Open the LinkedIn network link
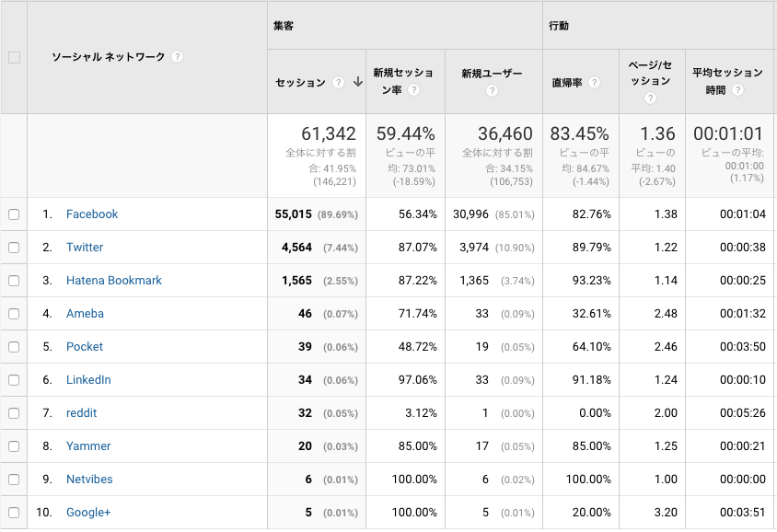777x532 pixels. pyautogui.click(x=88, y=380)
